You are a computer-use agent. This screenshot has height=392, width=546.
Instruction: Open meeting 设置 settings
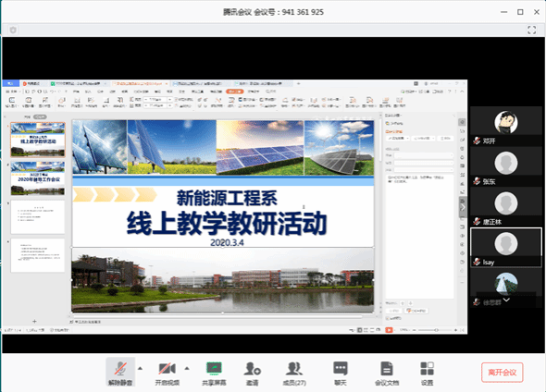(x=428, y=373)
